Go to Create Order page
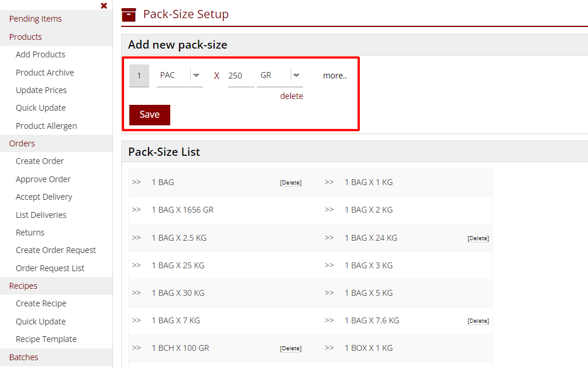Viewport: 588px width, 369px height. [x=40, y=161]
